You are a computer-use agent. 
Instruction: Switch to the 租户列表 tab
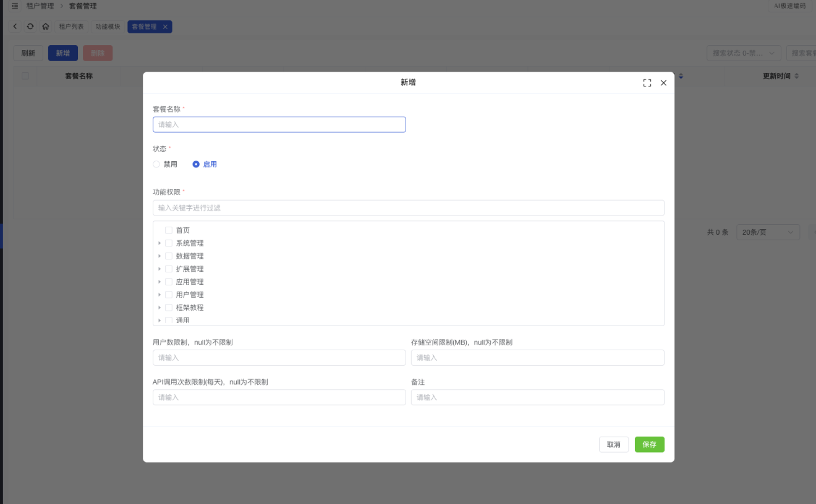click(x=71, y=27)
